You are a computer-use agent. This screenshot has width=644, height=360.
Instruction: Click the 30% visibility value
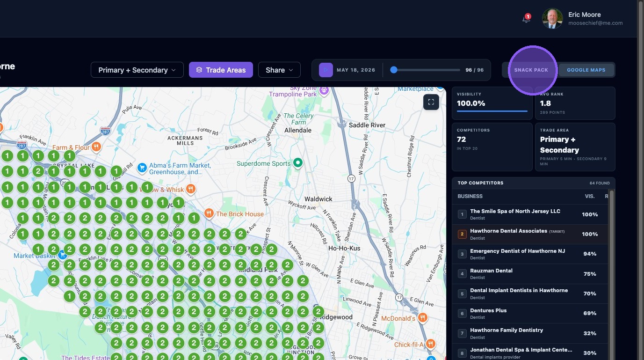(590, 353)
